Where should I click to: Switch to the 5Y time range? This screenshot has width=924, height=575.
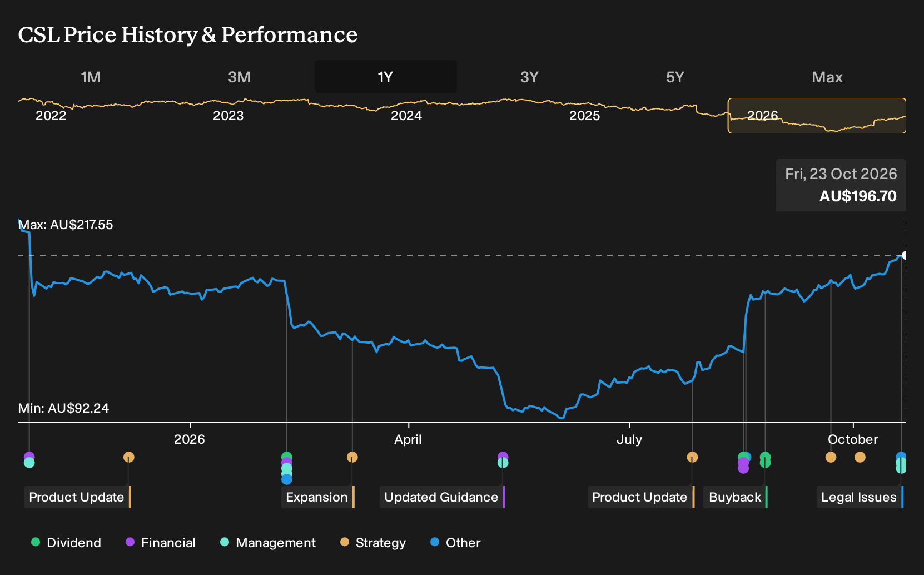click(675, 77)
